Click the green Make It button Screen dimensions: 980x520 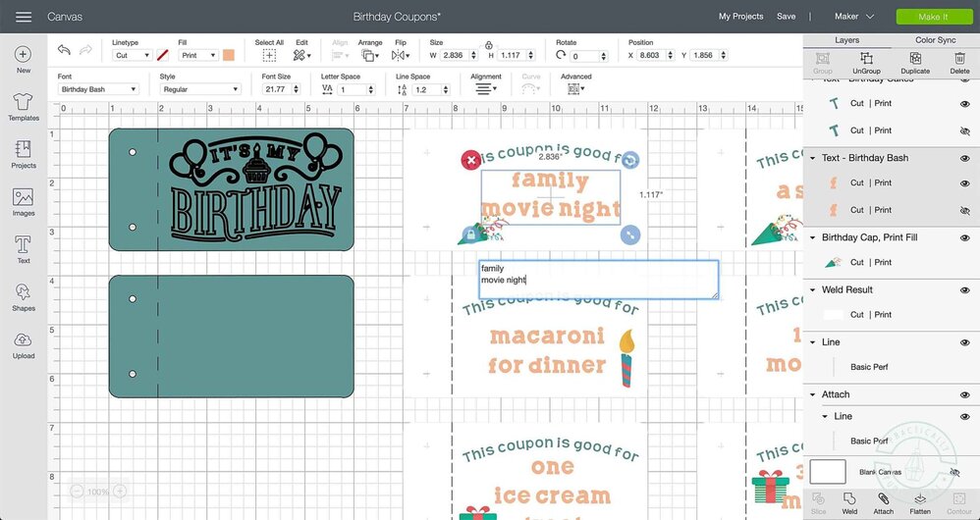click(x=933, y=17)
